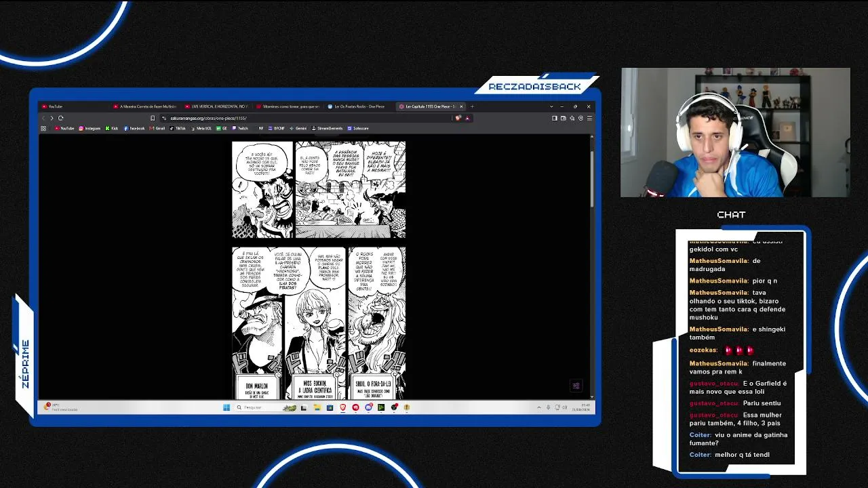Image resolution: width=868 pixels, height=488 pixels.
Task: Open the Brave Wallet icon
Action: (x=563, y=118)
